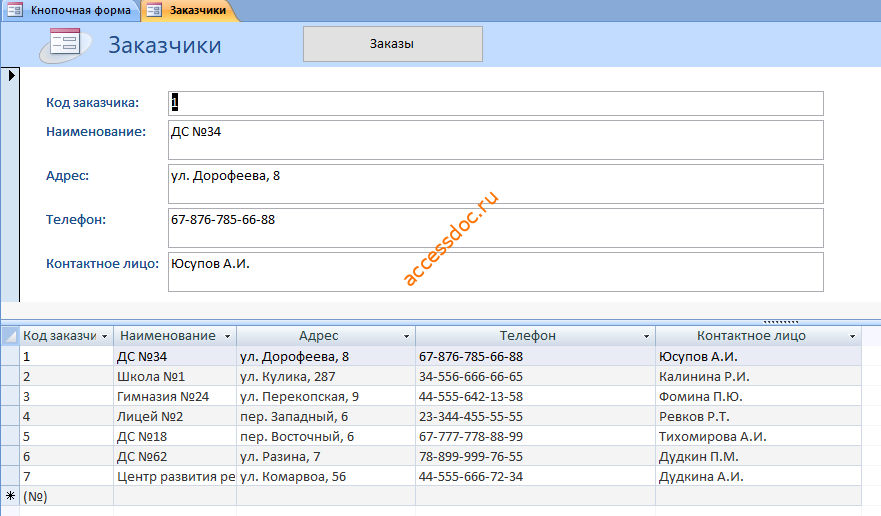Click address пер. Восточный, 6
Screen dimensions: 881x516
click(326, 437)
